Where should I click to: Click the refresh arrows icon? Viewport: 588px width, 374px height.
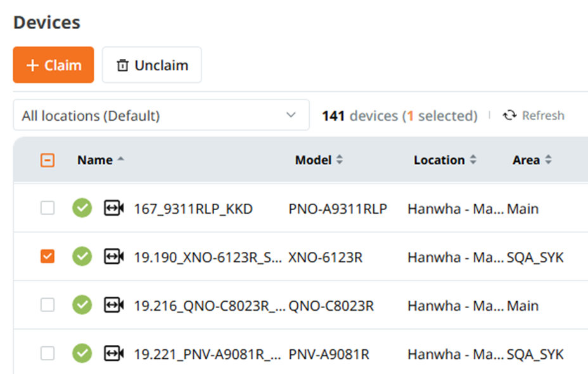(509, 115)
